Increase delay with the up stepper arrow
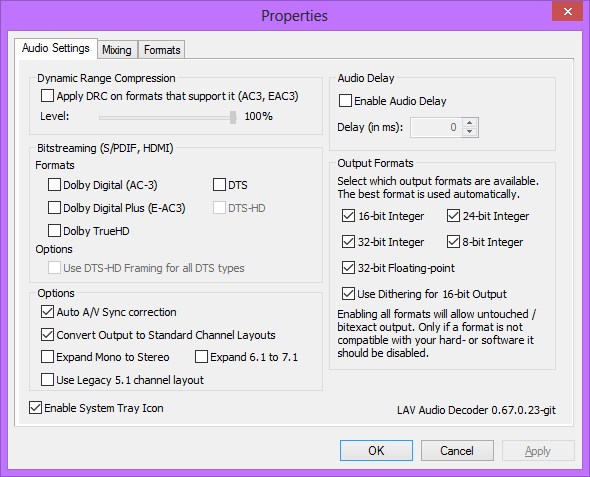Image resolution: width=590 pixels, height=477 pixels. (469, 123)
